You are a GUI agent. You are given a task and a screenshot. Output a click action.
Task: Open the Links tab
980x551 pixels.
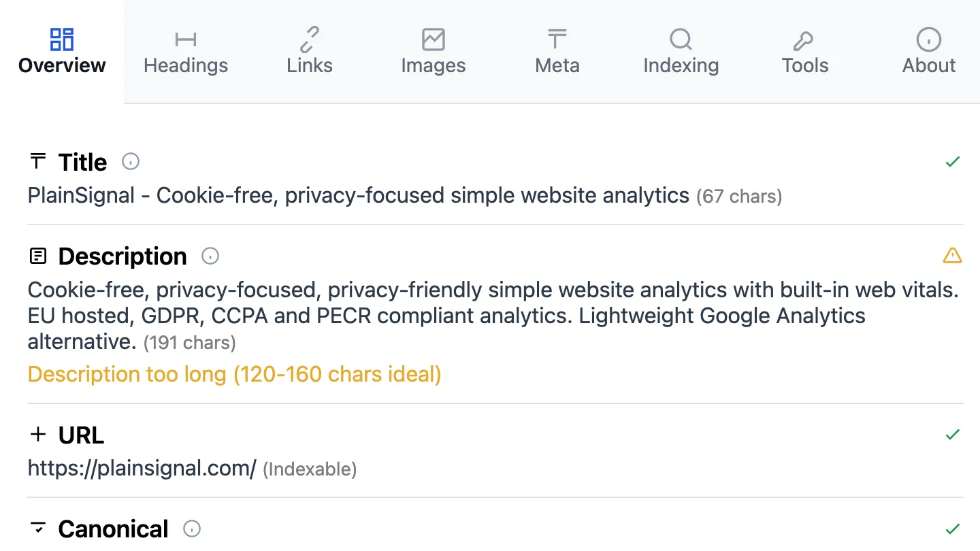coord(310,52)
